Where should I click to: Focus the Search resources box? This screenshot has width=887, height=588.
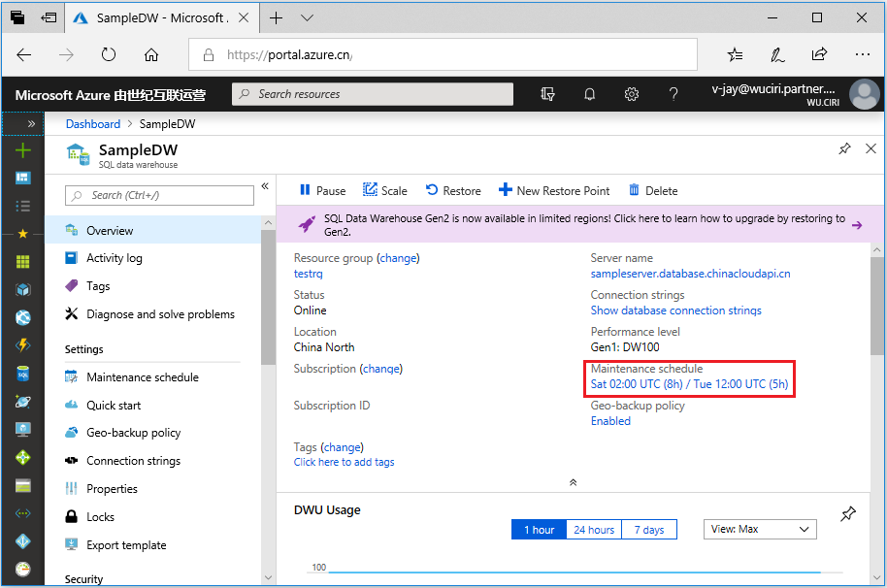[373, 94]
